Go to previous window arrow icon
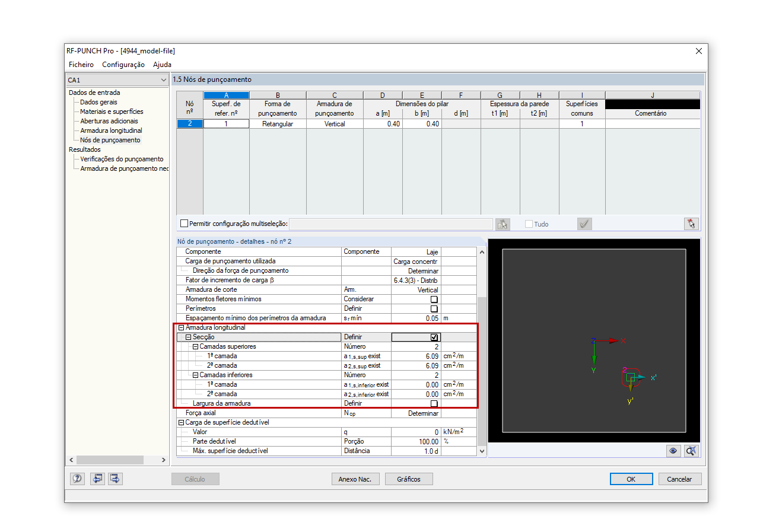Screen dimensions: 779x532 point(97,479)
